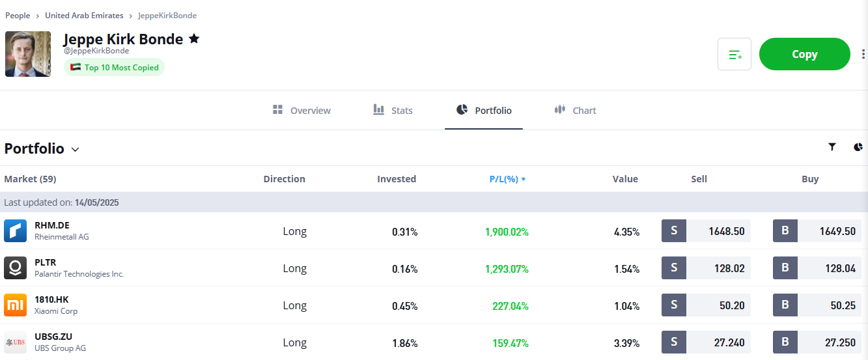Click the @JeppeKirkBonde username

pos(96,51)
